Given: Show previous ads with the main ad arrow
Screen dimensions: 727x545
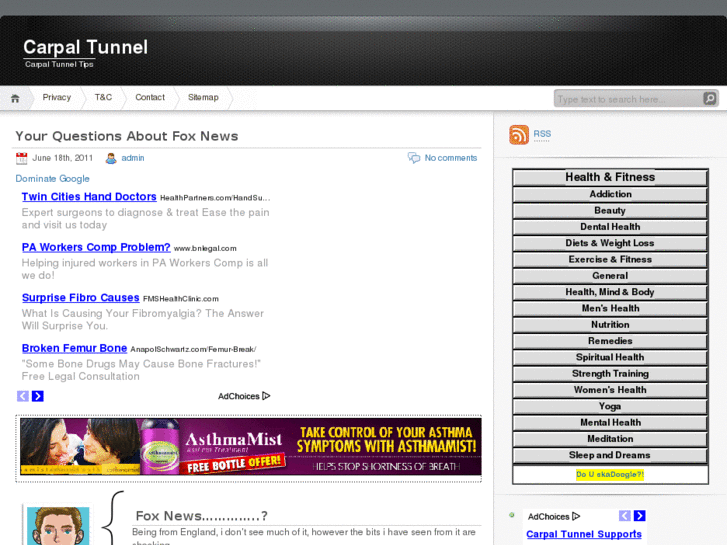Looking at the screenshot, I should (x=23, y=396).
